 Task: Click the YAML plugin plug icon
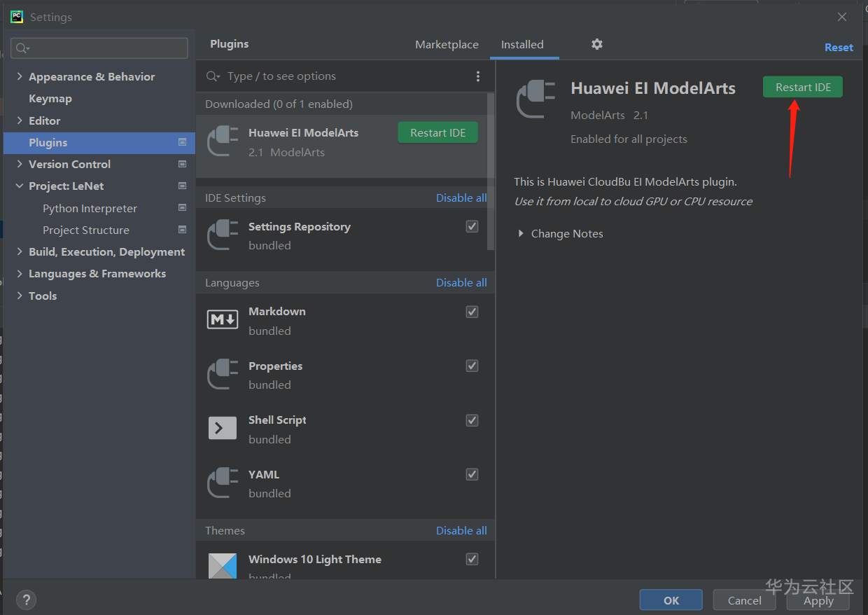pyautogui.click(x=223, y=483)
